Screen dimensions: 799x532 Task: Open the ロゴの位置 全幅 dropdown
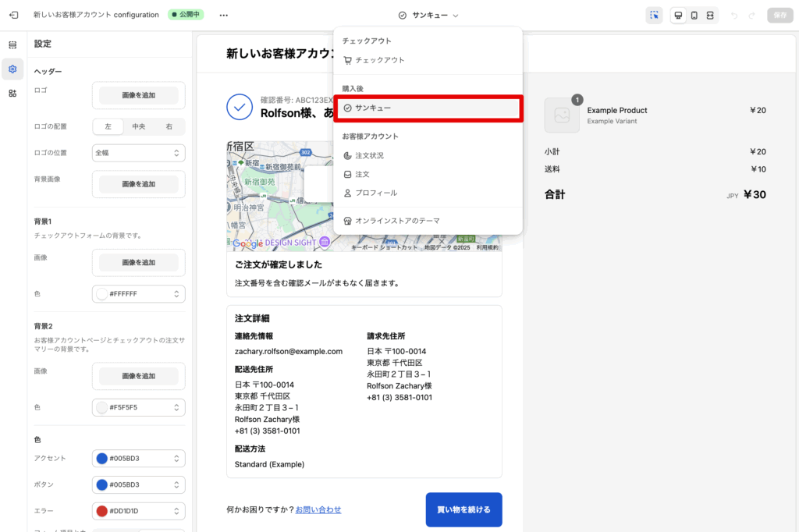pyautogui.click(x=139, y=153)
